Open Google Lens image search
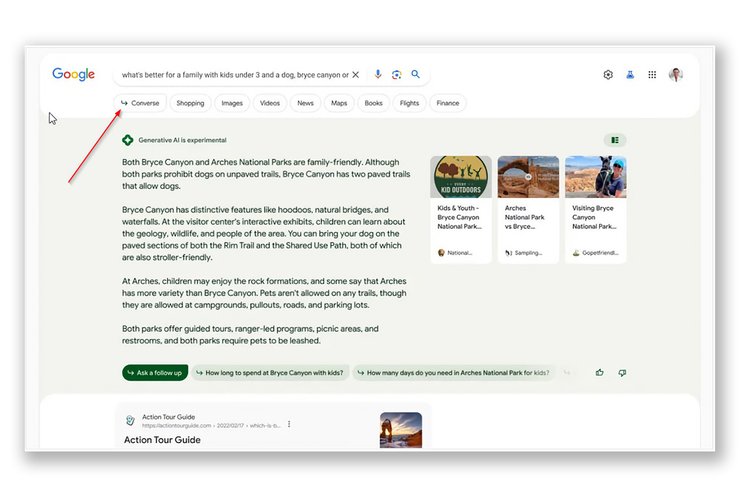 click(x=397, y=74)
